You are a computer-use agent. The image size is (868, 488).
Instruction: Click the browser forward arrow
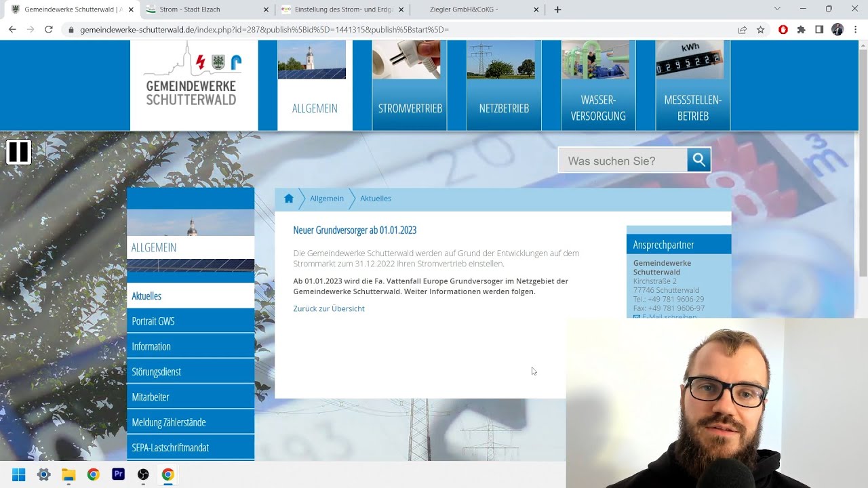[x=31, y=30]
